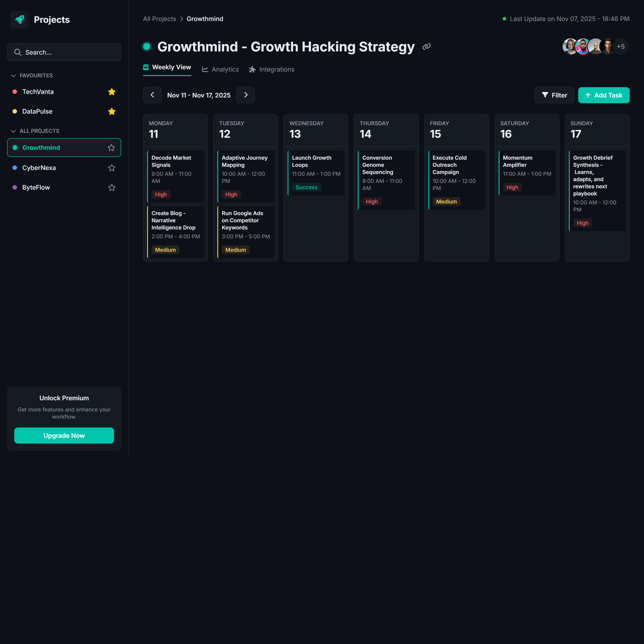Click the +5 members avatar badge
This screenshot has height=644, width=644.
coord(620,47)
